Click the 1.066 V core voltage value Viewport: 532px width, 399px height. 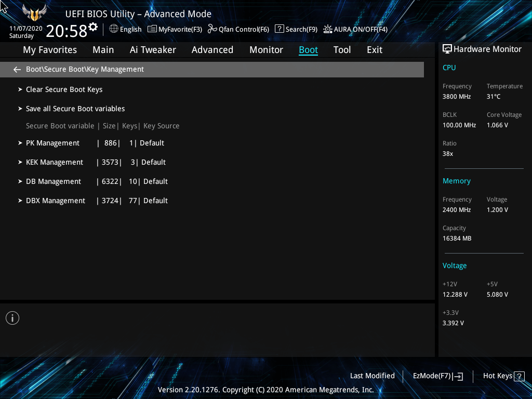pos(497,125)
